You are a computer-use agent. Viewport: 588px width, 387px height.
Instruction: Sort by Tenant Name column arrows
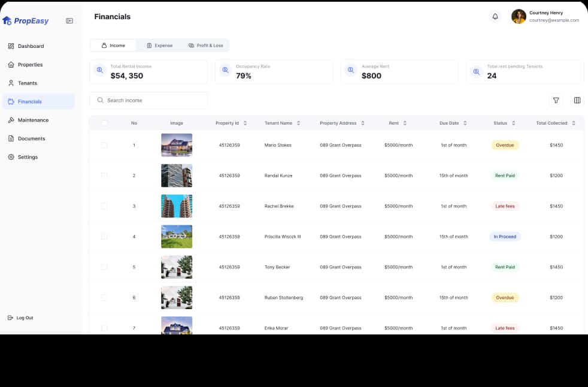coord(299,123)
